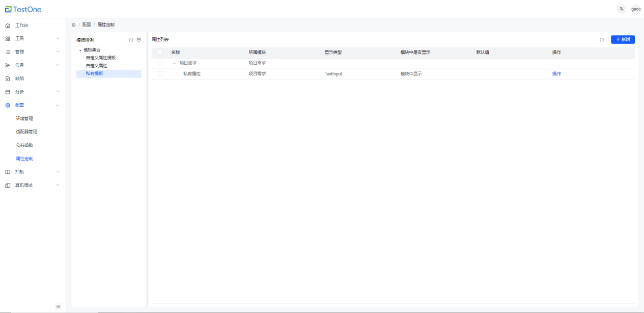Click the 模块中显示 cell
644x313 pixels.
[411, 74]
